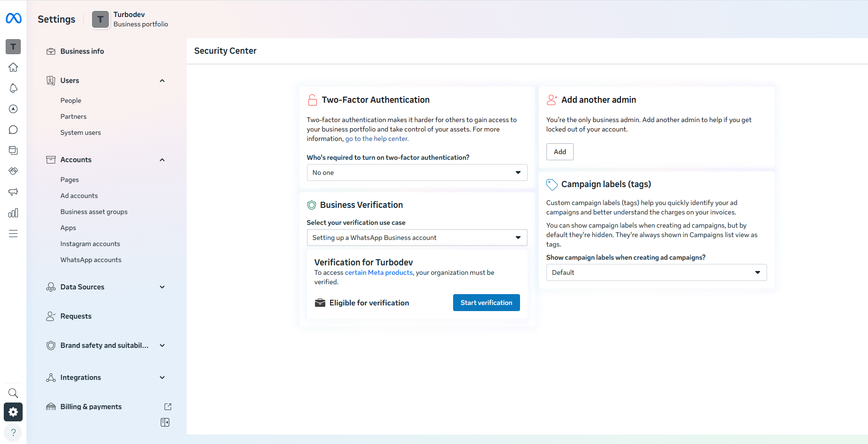Open WhatsApp accounts item
The image size is (868, 444).
coord(91,260)
